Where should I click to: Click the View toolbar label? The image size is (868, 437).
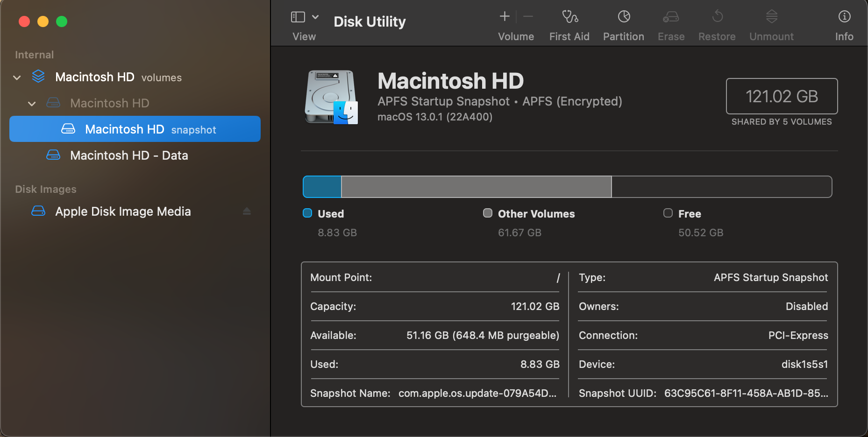click(x=304, y=36)
